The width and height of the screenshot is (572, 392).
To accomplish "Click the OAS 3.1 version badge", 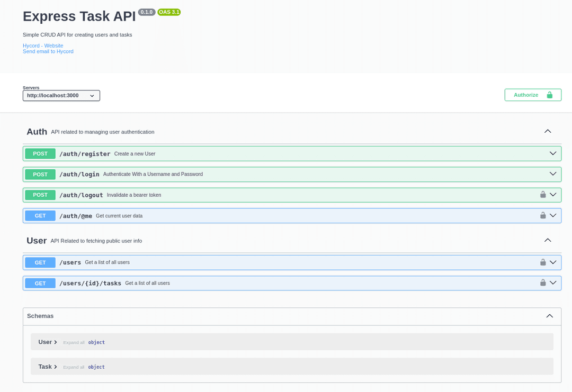I will [169, 12].
